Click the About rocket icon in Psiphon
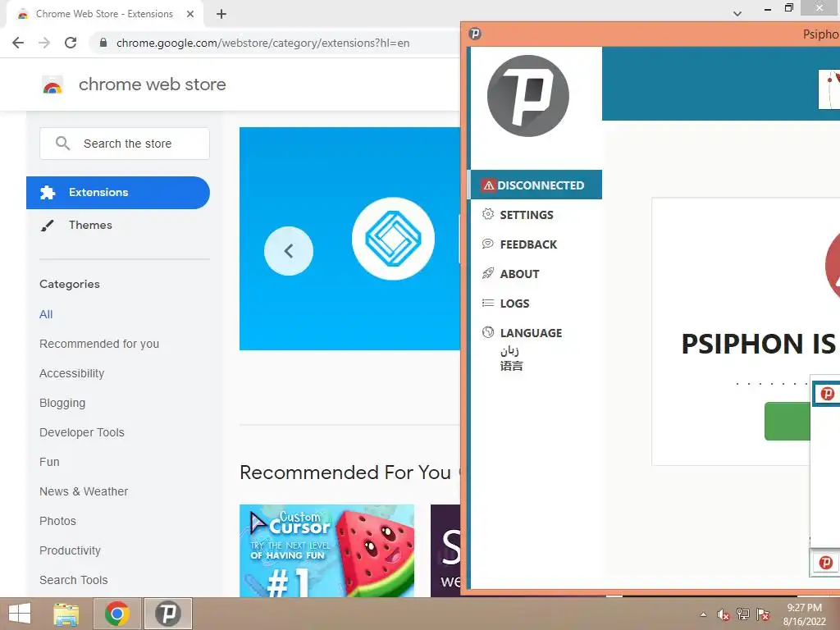The image size is (840, 630). pos(487,273)
